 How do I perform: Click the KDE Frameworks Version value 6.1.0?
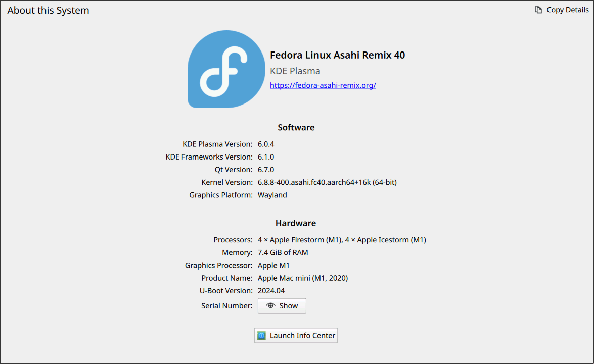pos(265,157)
